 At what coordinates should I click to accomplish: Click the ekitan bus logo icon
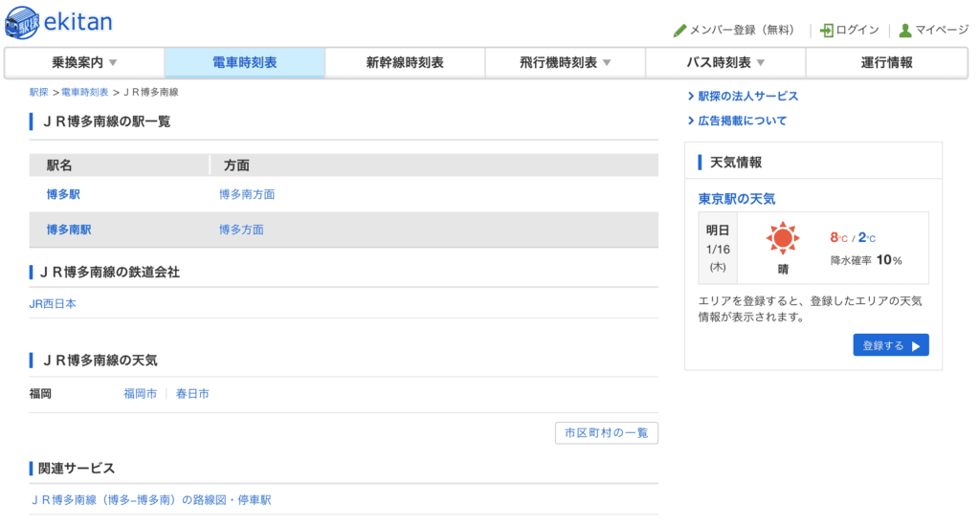pyautogui.click(x=23, y=21)
